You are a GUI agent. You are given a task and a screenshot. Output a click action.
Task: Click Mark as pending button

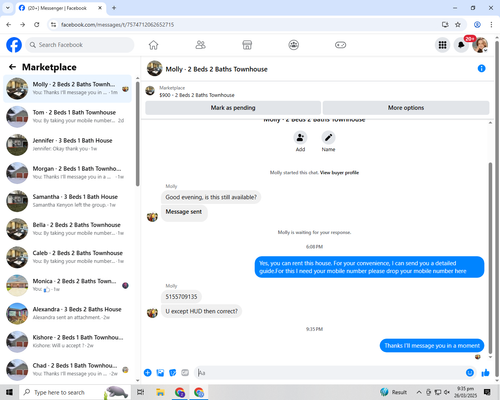coord(233,108)
